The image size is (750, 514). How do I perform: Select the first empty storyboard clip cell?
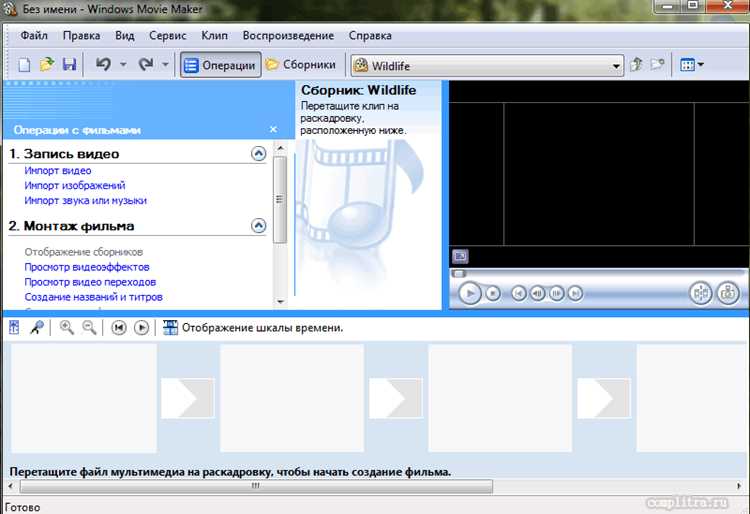coord(84,398)
